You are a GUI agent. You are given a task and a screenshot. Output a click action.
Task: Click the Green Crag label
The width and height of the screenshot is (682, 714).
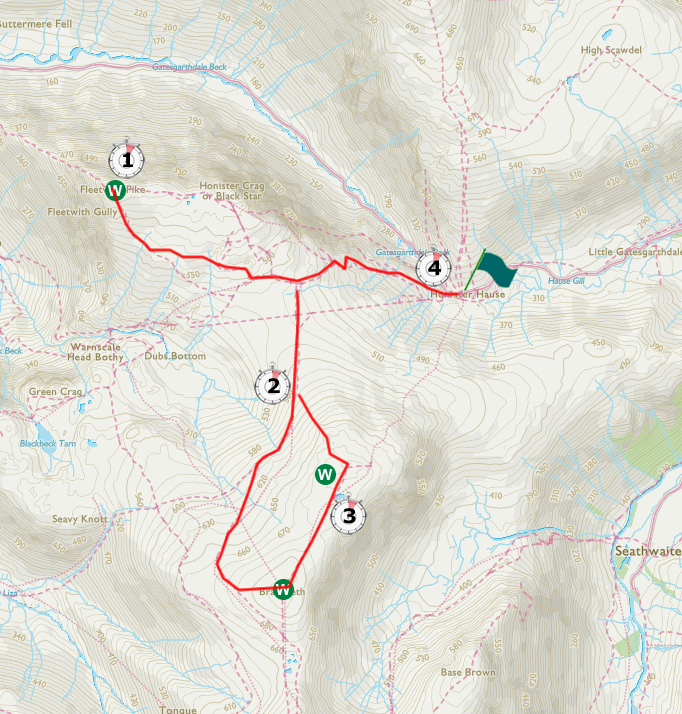click(x=55, y=392)
